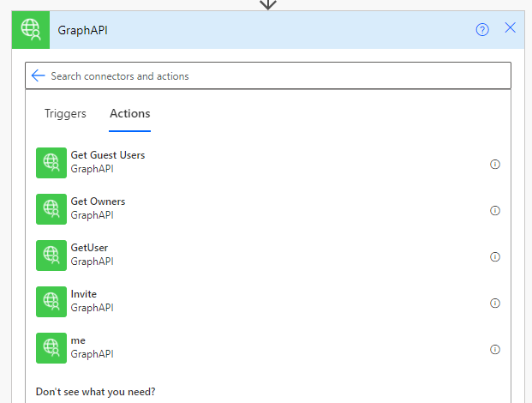
Task: Show info for GetUser action
Action: (x=495, y=256)
